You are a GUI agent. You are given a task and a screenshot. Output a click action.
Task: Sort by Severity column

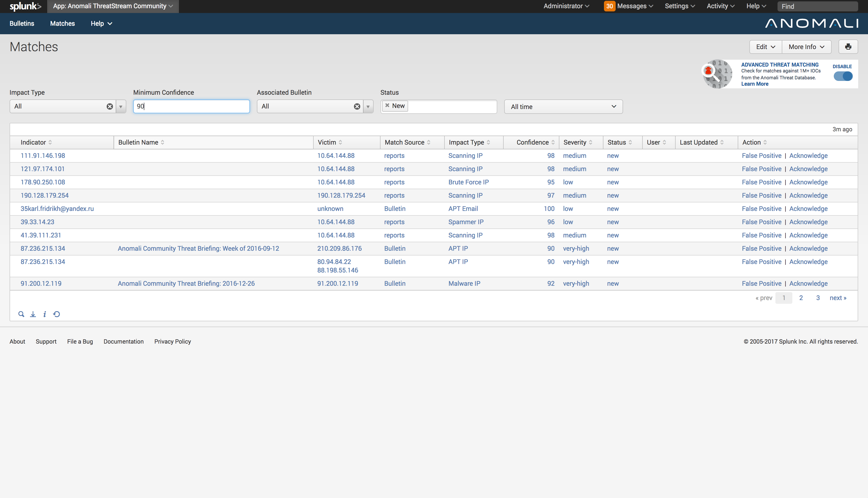tap(578, 142)
